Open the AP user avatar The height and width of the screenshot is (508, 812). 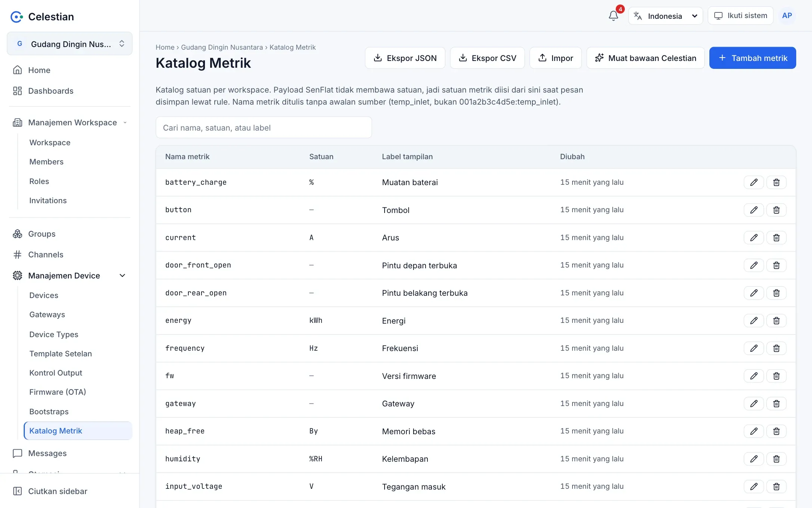pos(787,16)
